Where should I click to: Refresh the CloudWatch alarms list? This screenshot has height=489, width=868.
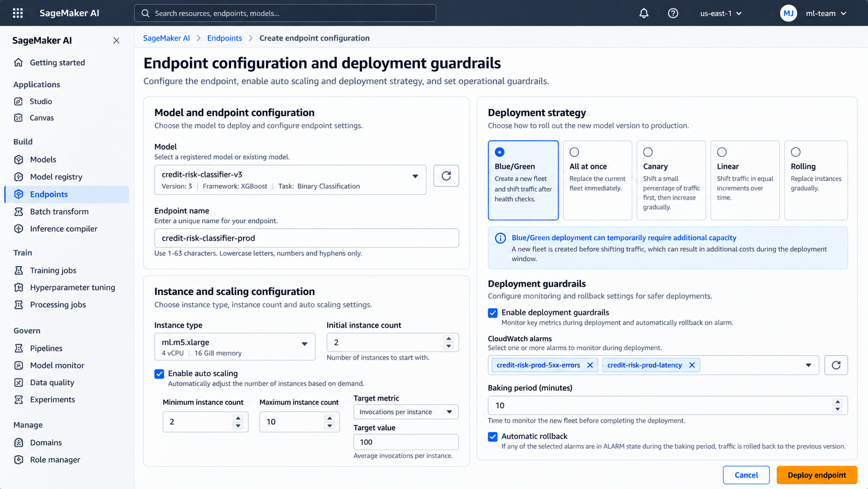pyautogui.click(x=836, y=365)
